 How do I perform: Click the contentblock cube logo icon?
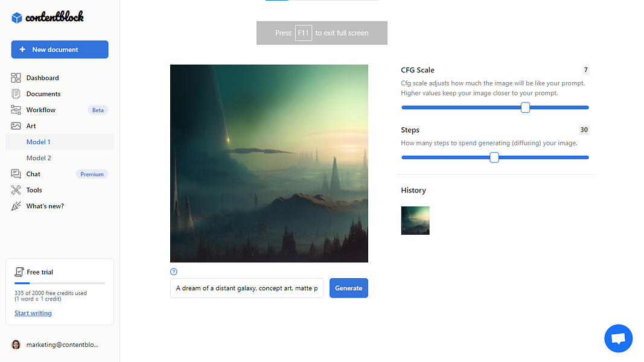click(x=17, y=17)
